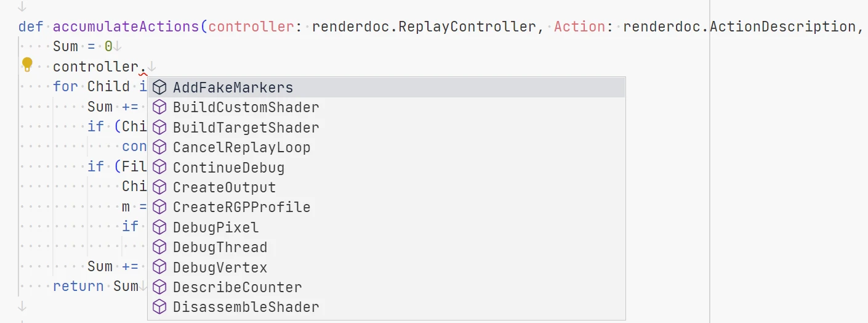Click the cube icon beside AddFakeMarkers
Viewport: 868px width, 323px height.
point(159,88)
